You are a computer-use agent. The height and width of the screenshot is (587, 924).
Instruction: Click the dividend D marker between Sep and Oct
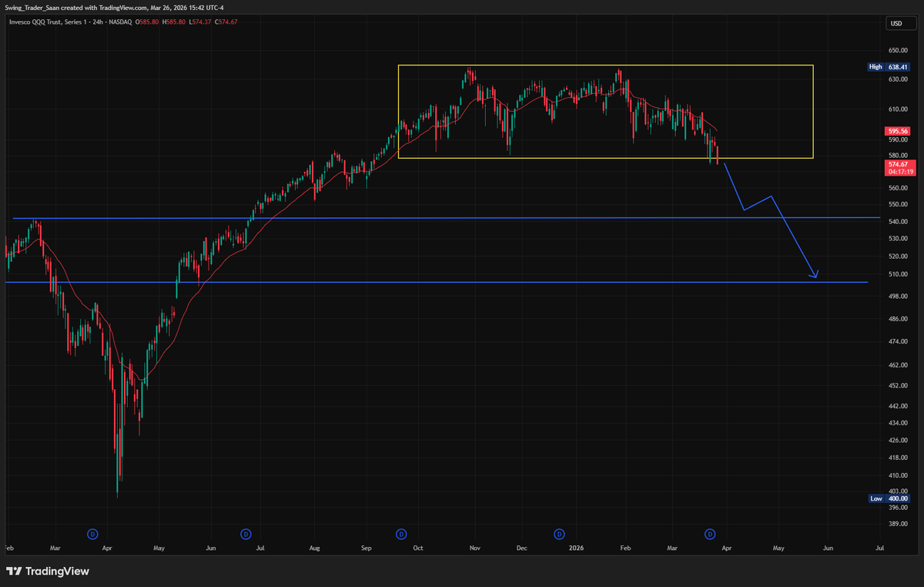tap(401, 533)
